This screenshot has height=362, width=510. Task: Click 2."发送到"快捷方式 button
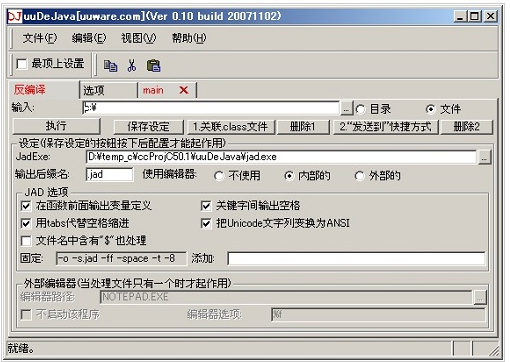385,127
